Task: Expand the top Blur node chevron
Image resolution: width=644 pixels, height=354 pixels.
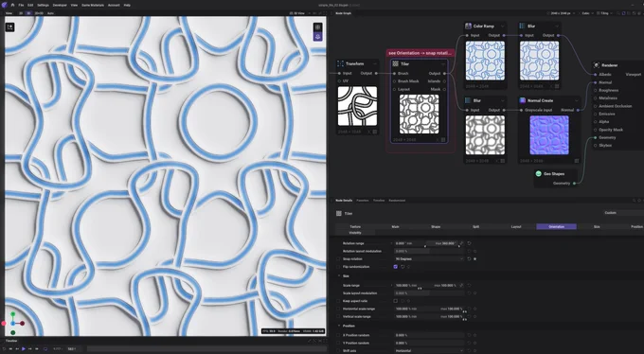Action: tap(557, 27)
